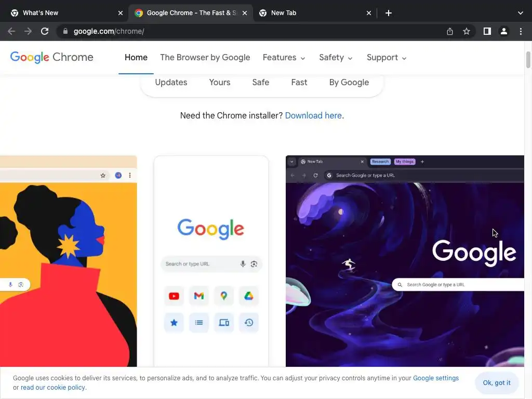Click the reading list icon
The height and width of the screenshot is (399, 532).
[x=199, y=323]
